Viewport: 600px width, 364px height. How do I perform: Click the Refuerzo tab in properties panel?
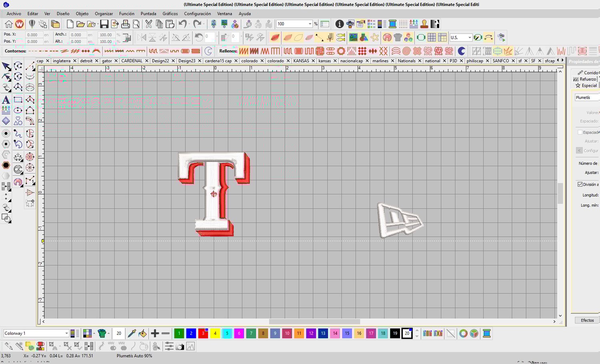click(585, 79)
